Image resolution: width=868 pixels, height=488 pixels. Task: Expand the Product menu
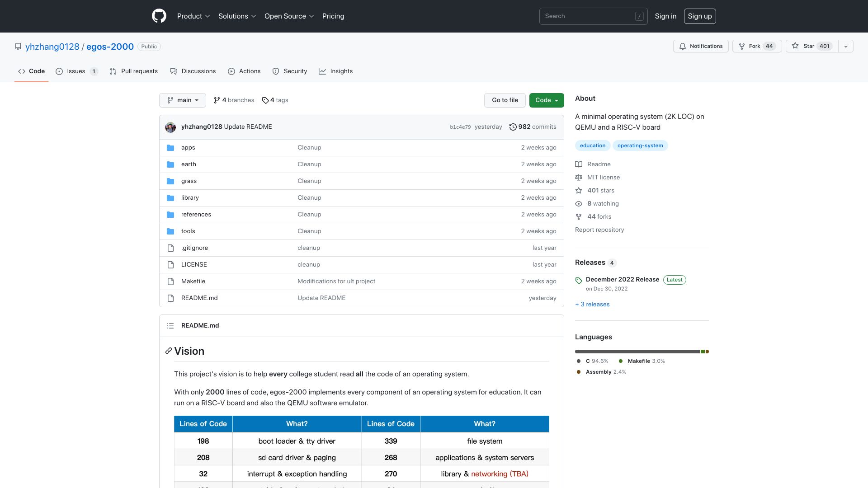pyautogui.click(x=193, y=16)
